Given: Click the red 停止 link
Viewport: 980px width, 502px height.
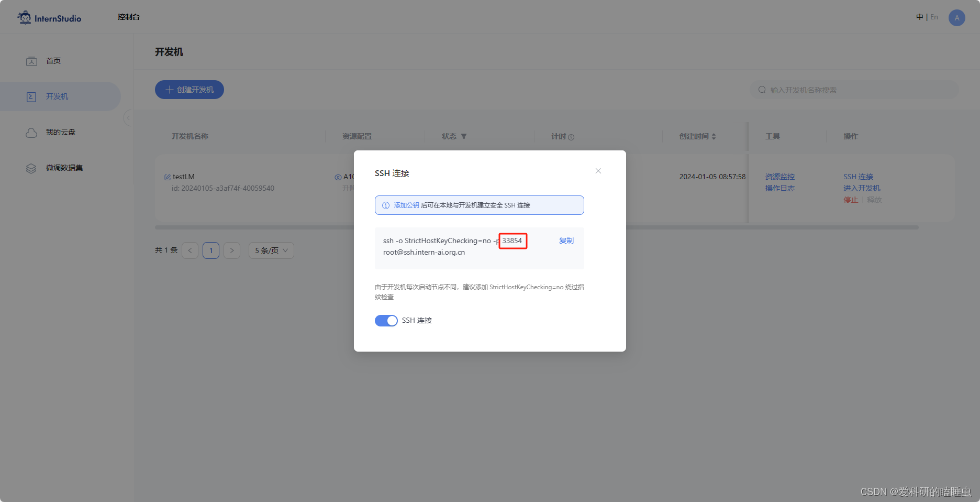Looking at the screenshot, I should 851,200.
